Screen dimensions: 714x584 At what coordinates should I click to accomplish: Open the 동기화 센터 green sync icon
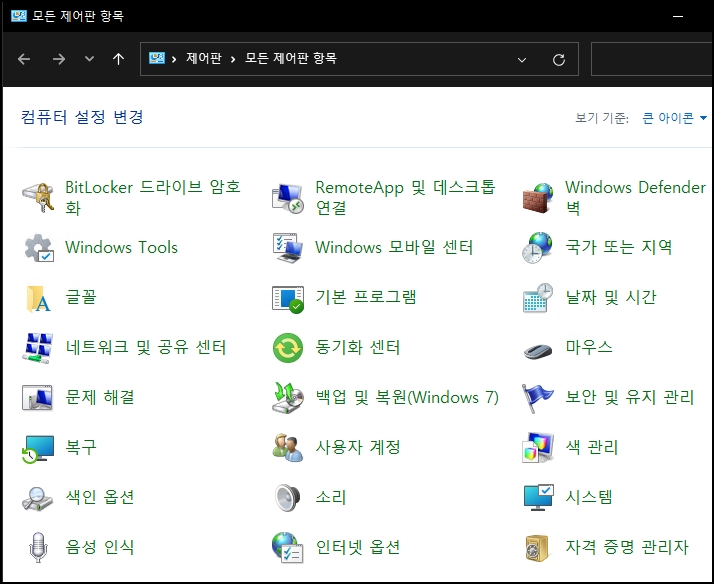288,348
